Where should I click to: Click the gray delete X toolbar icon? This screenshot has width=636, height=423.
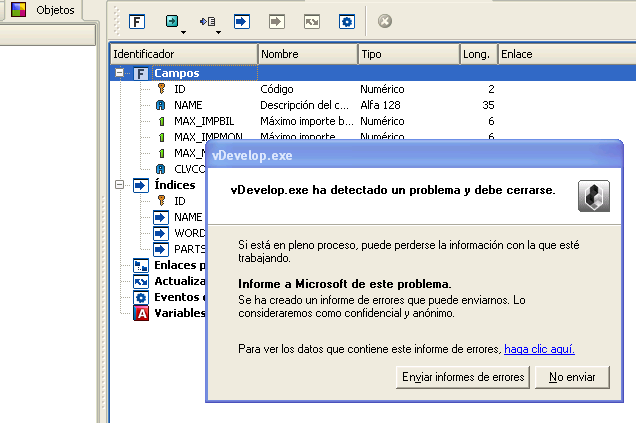click(385, 21)
